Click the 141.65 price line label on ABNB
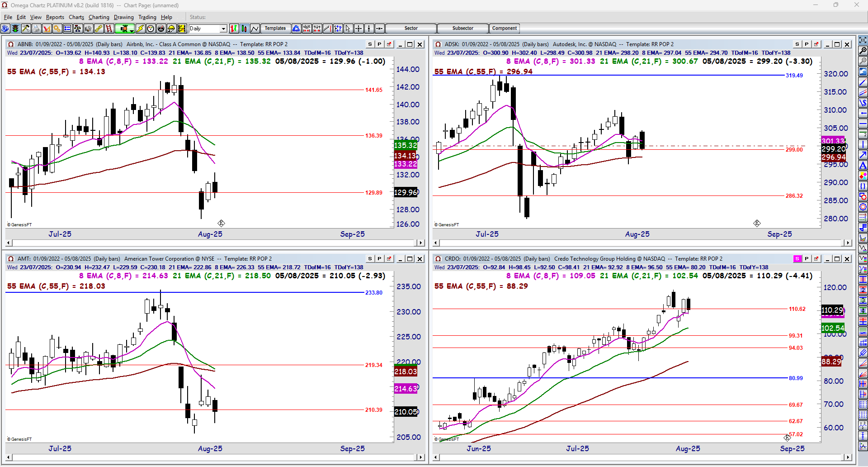 tap(374, 90)
